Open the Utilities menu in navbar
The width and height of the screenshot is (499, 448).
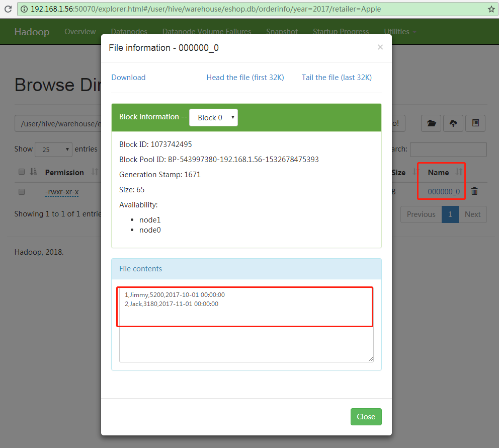click(400, 32)
